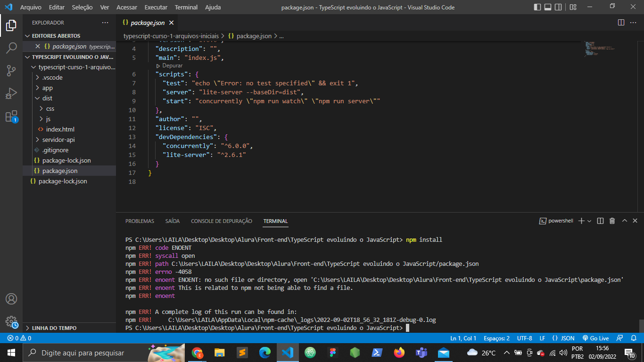644x362 pixels.
Task: Click Windows search box in taskbar
Action: [x=103, y=352]
